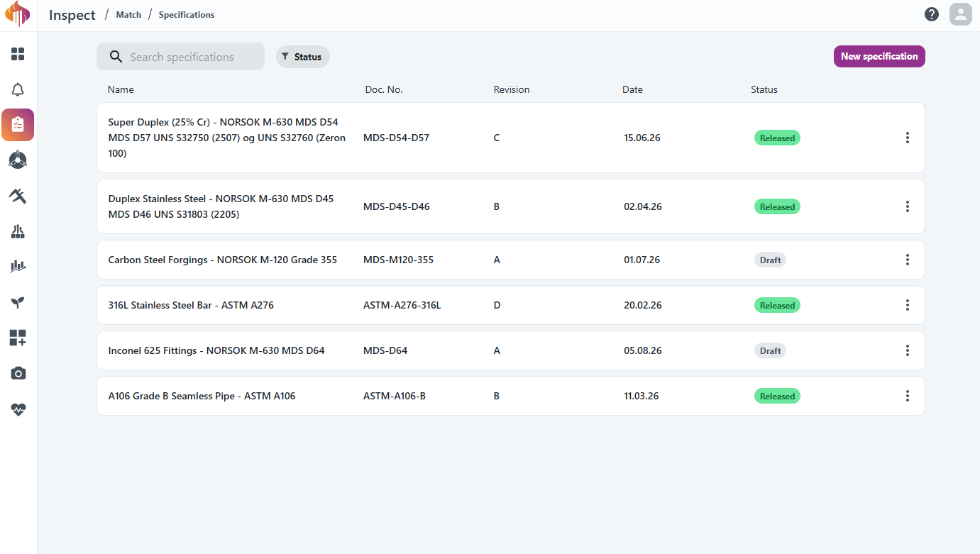This screenshot has height=554, width=980.
Task: Open the dashboard grid icon in sidebar
Action: click(18, 54)
